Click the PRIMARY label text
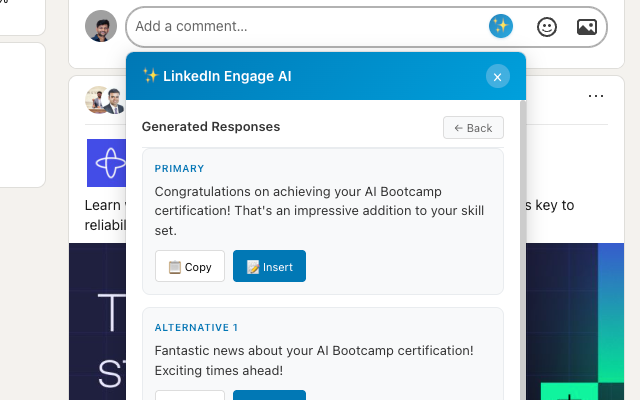This screenshot has width=640, height=400. click(179, 169)
